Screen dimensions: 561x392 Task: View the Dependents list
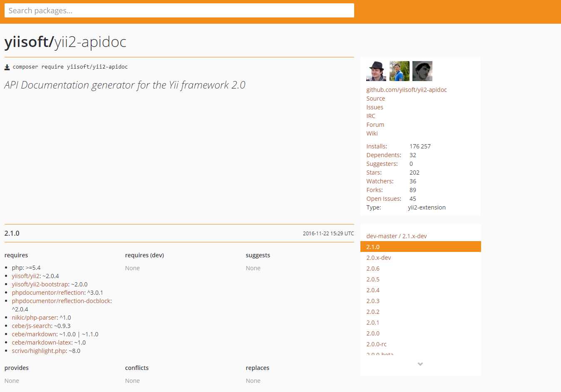[384, 155]
